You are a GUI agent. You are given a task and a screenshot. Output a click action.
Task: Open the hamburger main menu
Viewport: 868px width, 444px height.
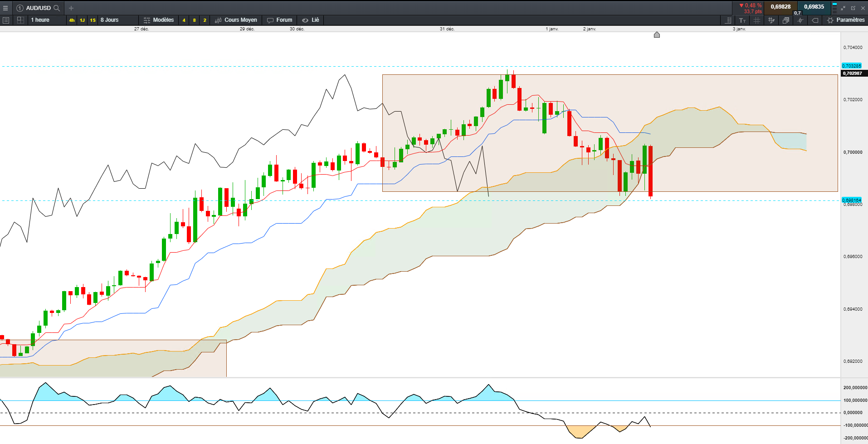click(x=5, y=8)
